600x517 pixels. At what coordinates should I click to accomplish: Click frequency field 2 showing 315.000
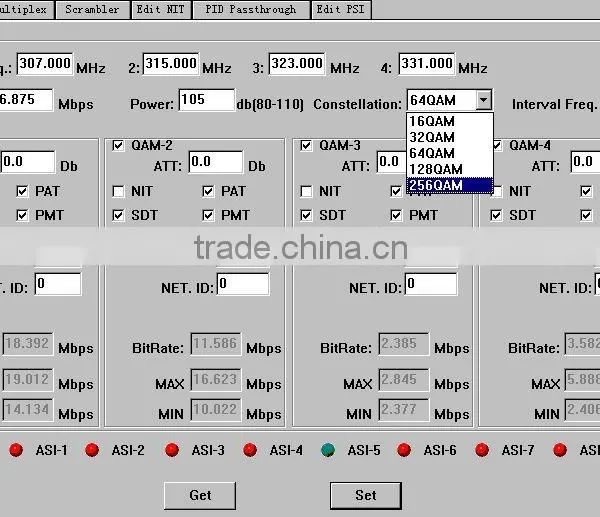(171, 64)
